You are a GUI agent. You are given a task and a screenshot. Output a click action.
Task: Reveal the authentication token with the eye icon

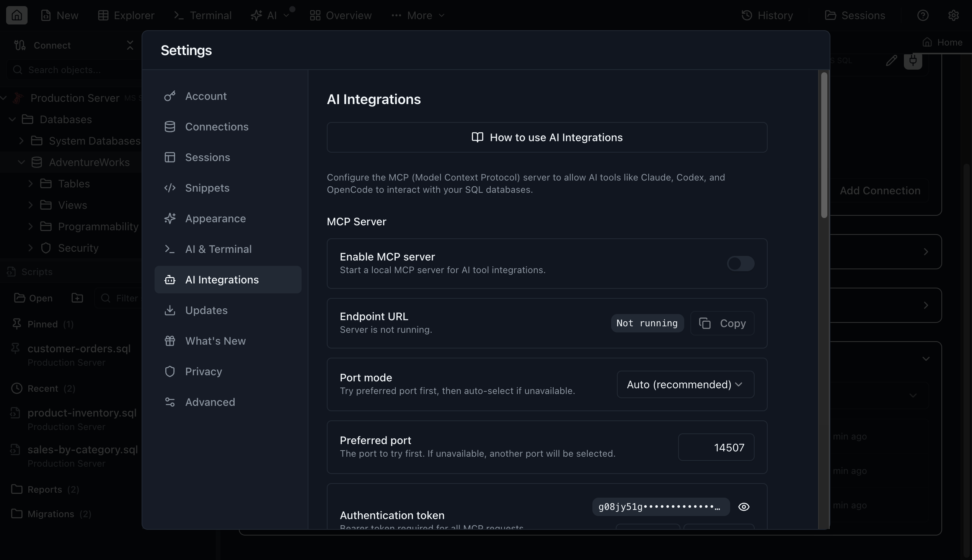(744, 507)
